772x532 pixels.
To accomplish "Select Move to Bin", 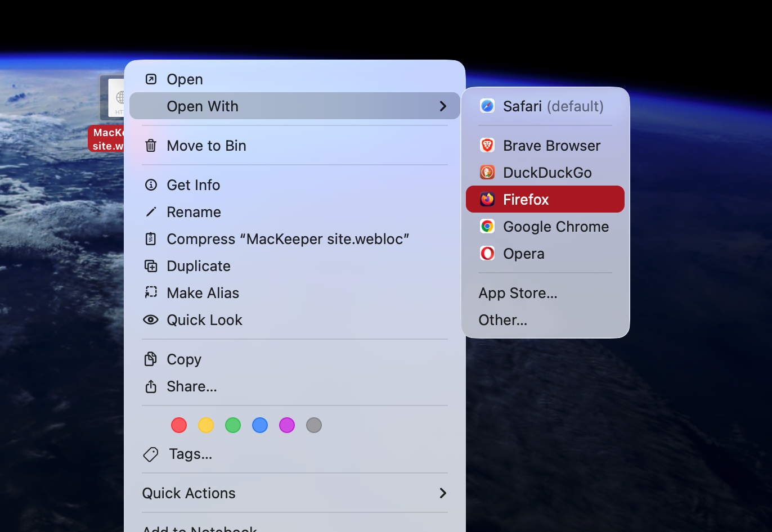I will 295,146.
